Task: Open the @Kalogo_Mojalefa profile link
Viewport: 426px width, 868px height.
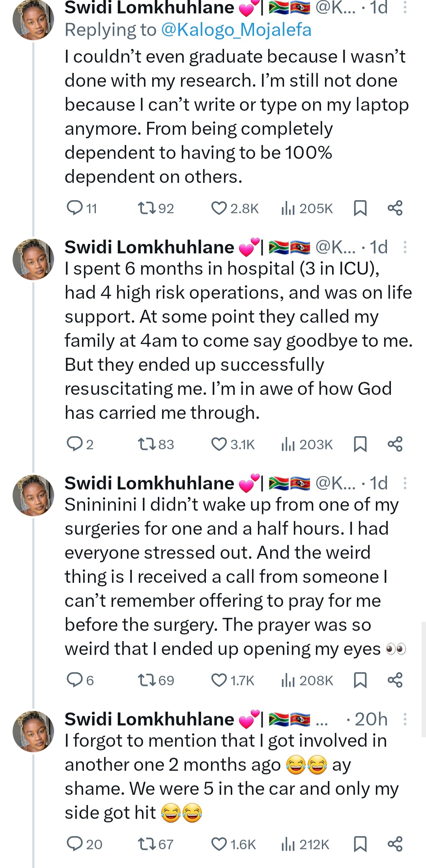Action: tap(236, 30)
